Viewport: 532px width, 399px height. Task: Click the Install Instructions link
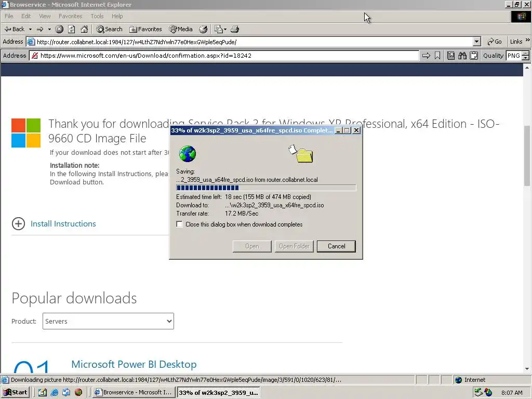tap(63, 223)
